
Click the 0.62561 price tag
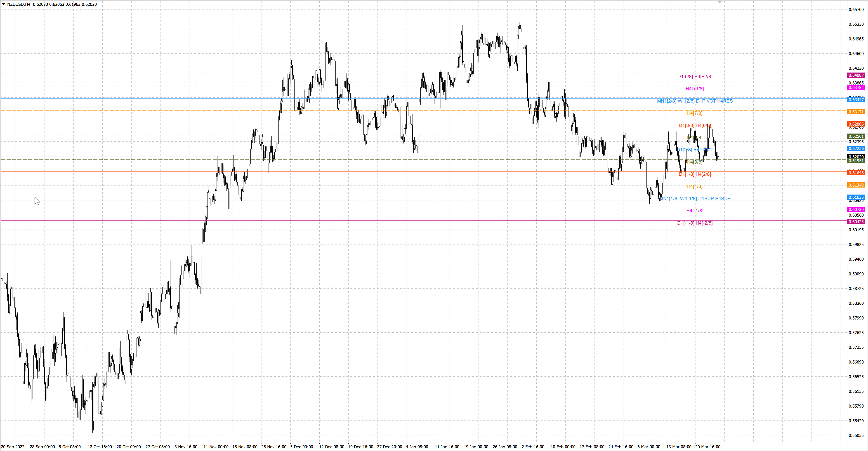click(856, 136)
